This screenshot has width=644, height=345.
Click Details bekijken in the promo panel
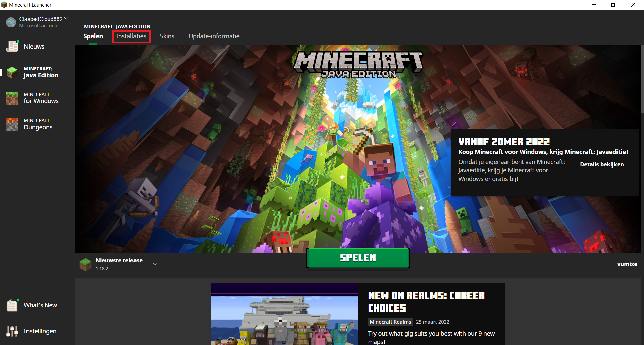pos(601,164)
